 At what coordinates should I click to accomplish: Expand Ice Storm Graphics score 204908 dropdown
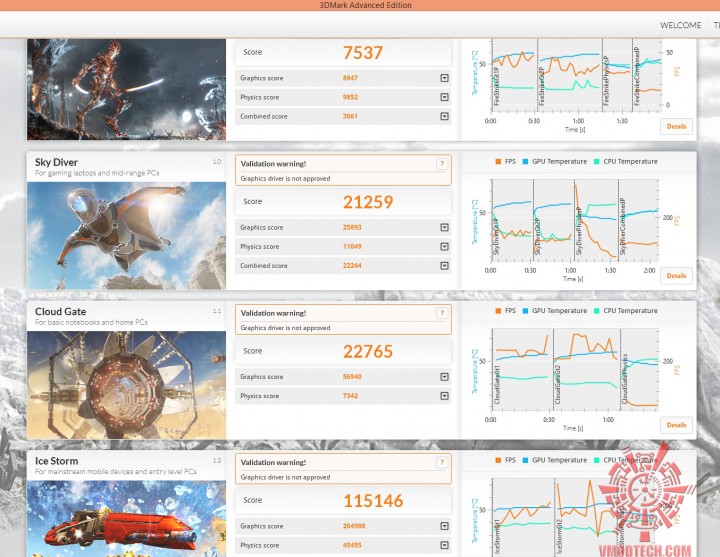(x=444, y=526)
